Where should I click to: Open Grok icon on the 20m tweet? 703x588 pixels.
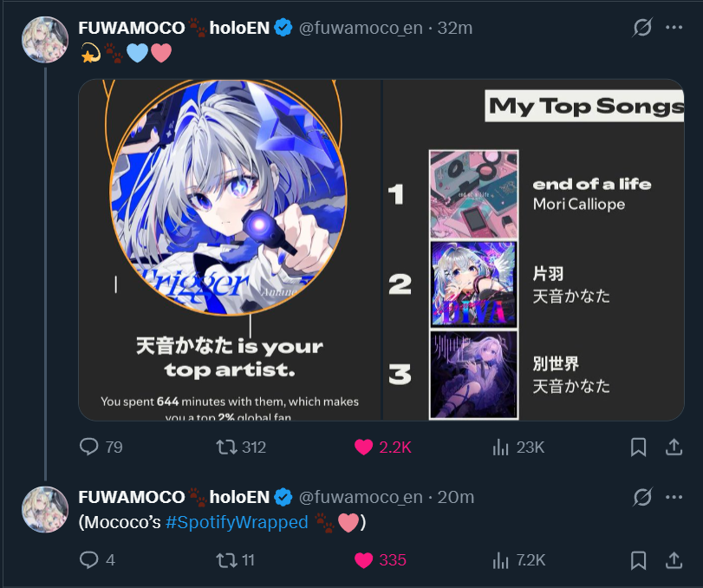coord(642,497)
